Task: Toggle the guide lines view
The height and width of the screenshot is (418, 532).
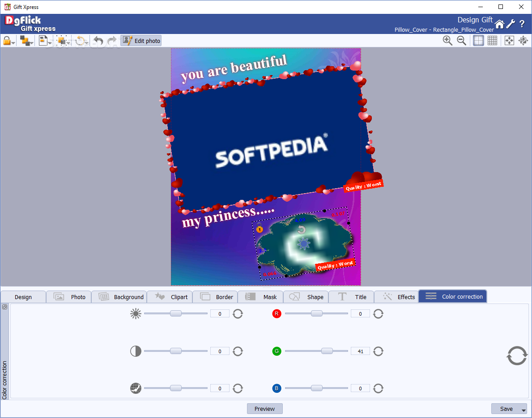Action: pos(478,40)
